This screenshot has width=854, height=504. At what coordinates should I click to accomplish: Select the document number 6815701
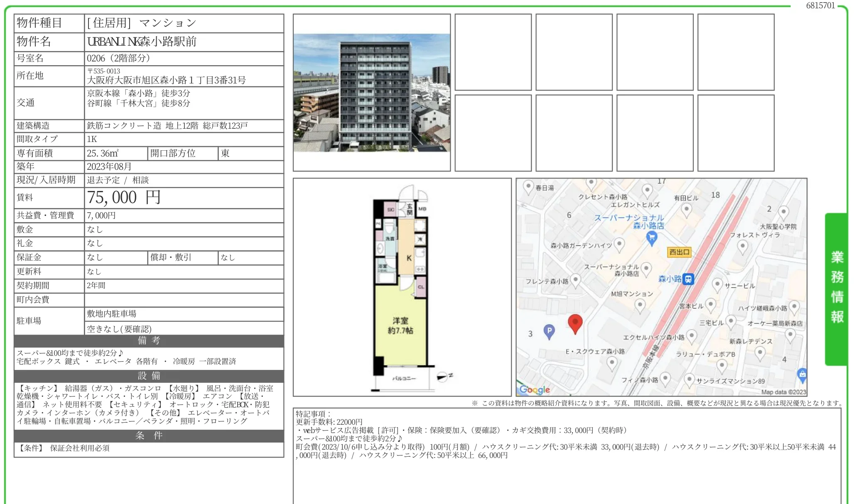click(x=820, y=5)
